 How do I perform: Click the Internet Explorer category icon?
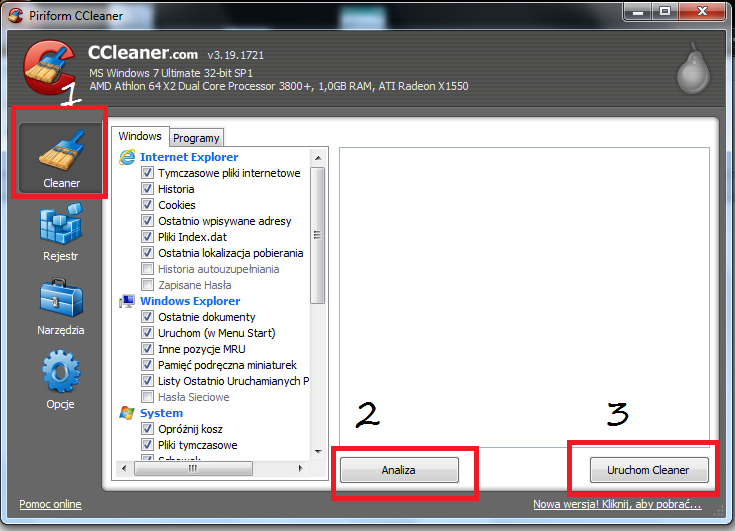[127, 157]
